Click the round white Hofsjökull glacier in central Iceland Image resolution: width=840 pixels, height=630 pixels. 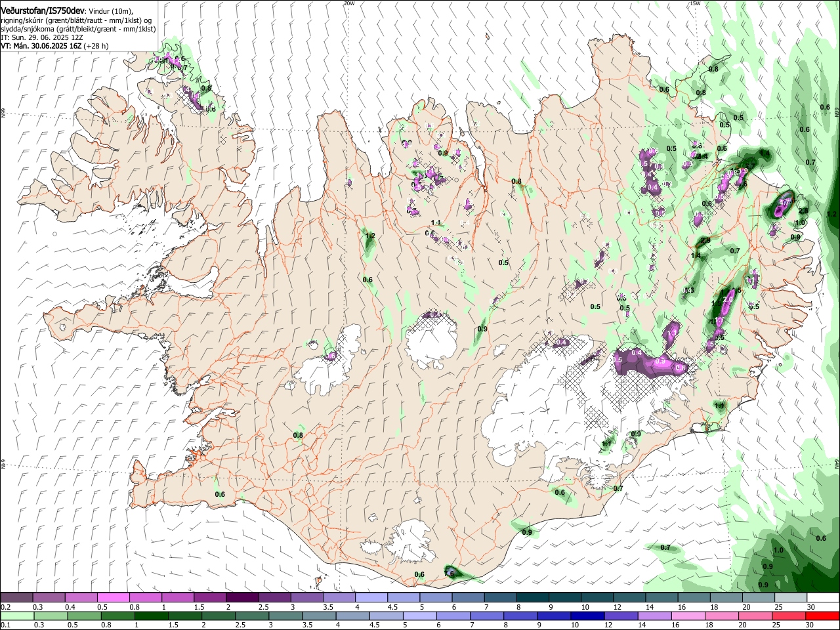click(432, 341)
